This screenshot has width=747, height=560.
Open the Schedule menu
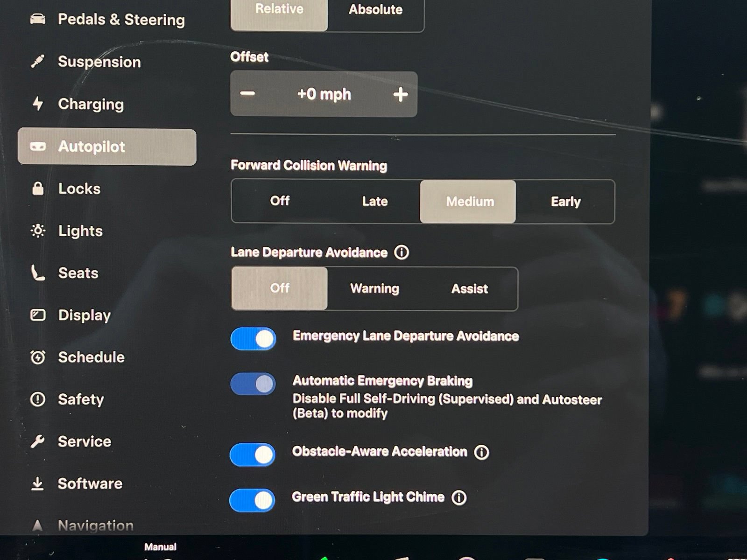pos(107,357)
